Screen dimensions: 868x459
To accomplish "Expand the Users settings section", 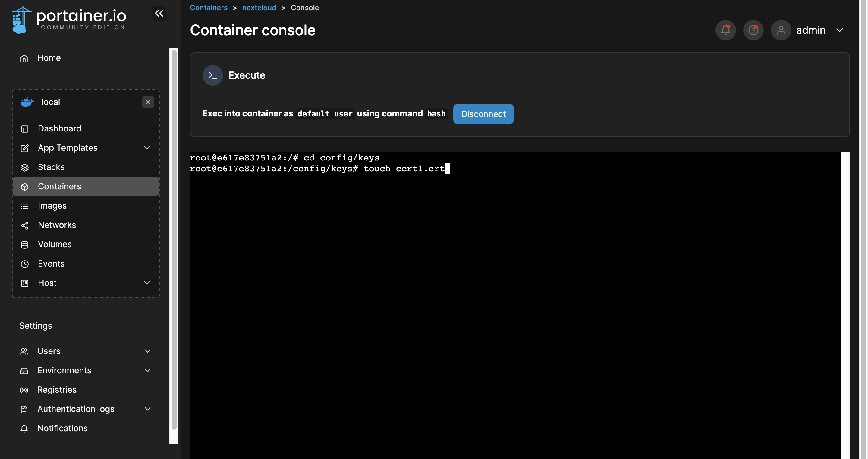I will 147,351.
